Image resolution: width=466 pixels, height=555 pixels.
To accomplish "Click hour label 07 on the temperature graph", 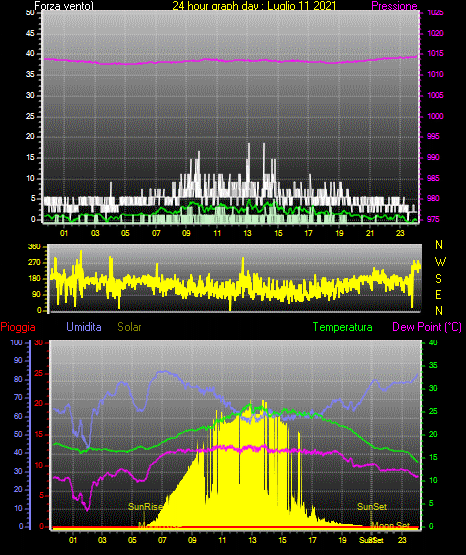I will [x=162, y=540].
